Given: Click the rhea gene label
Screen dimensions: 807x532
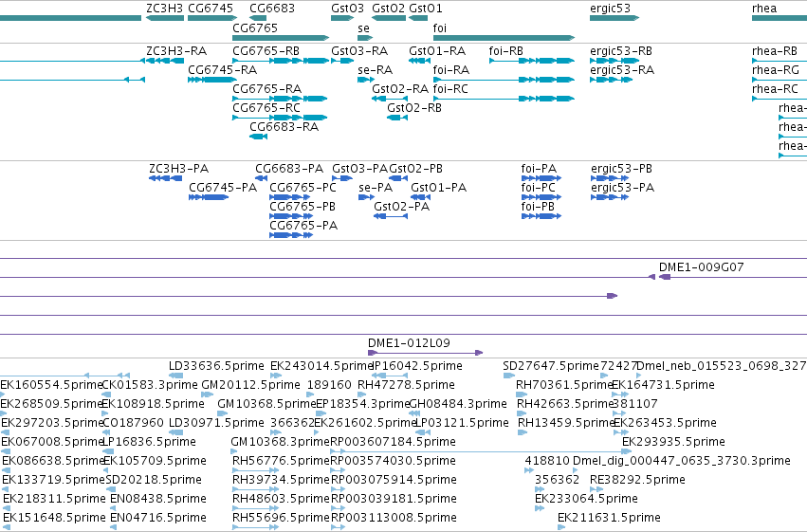Looking at the screenshot, I should (764, 9).
